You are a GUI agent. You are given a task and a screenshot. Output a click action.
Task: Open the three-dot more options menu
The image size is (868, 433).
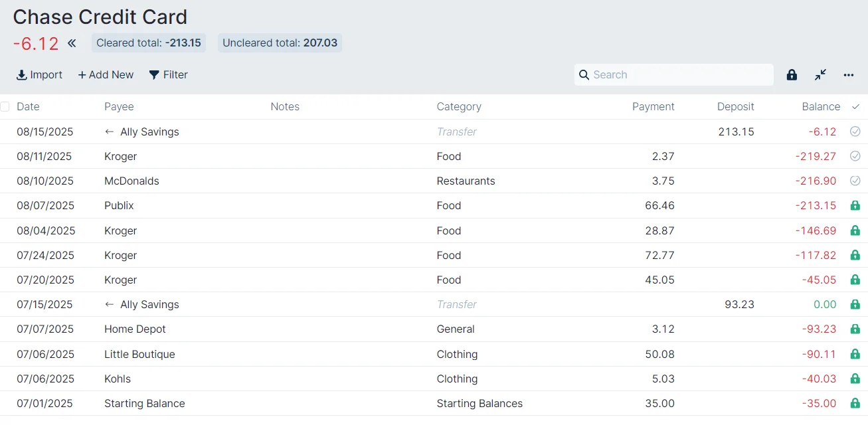point(849,75)
